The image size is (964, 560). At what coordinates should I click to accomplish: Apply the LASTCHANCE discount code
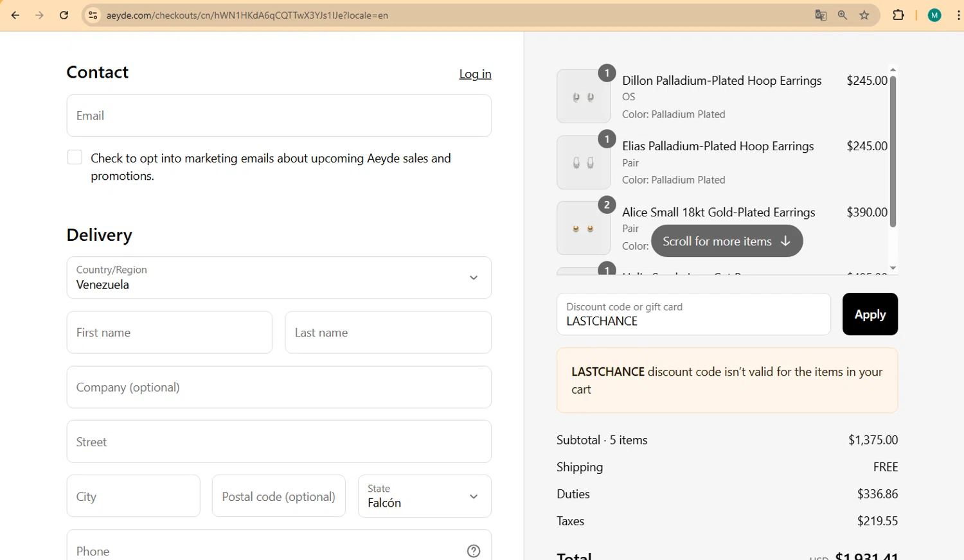coord(870,314)
